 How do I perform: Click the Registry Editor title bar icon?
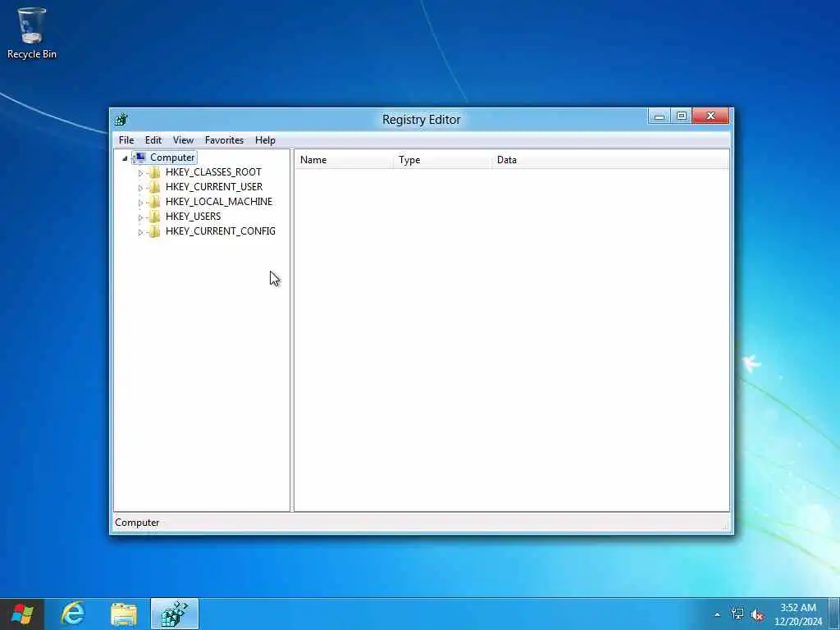[121, 120]
